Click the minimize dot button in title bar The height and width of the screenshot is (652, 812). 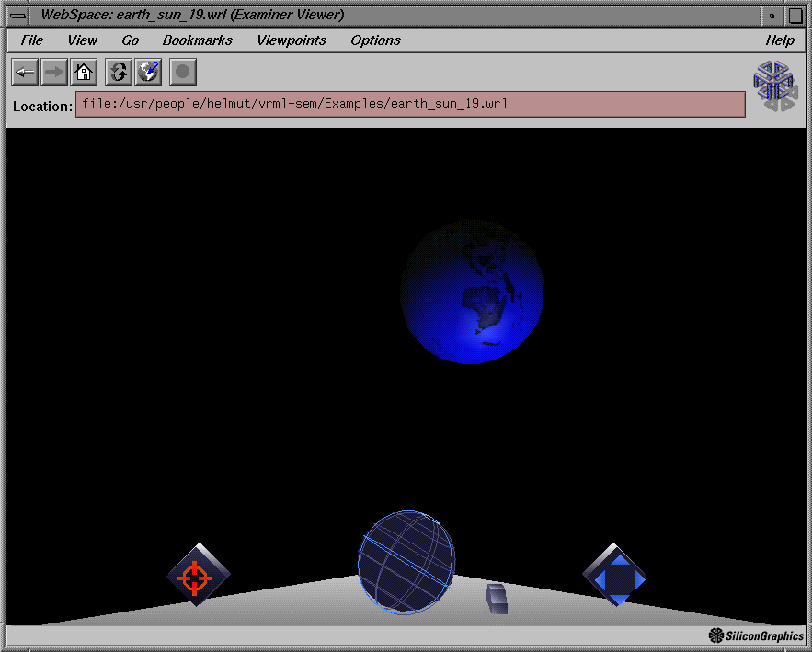(772, 16)
